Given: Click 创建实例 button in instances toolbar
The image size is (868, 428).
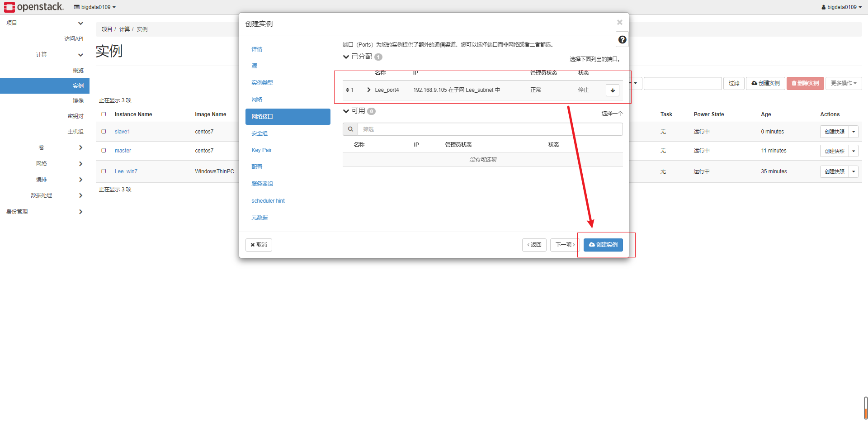Looking at the screenshot, I should pos(765,83).
